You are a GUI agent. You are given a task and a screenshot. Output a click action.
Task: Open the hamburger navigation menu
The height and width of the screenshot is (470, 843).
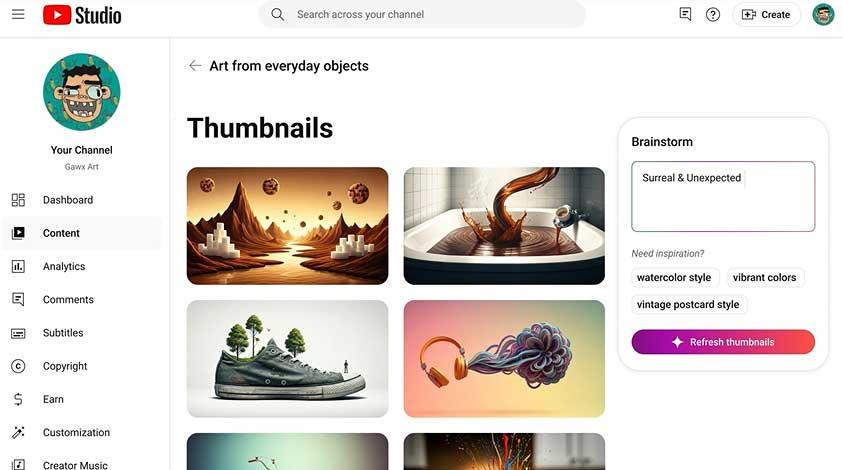pos(18,14)
